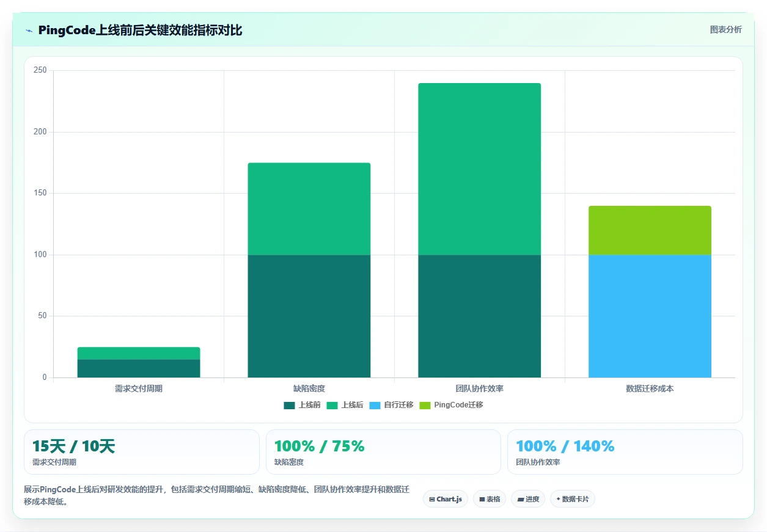Click the 团队协作效率 caption under 100% / 140%
This screenshot has width=767, height=532.
click(538, 462)
